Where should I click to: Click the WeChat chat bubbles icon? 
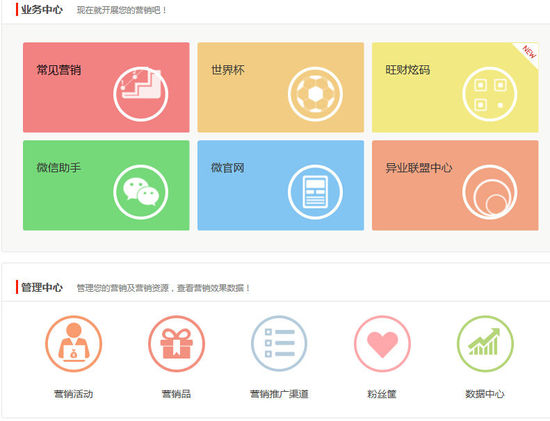point(141,192)
